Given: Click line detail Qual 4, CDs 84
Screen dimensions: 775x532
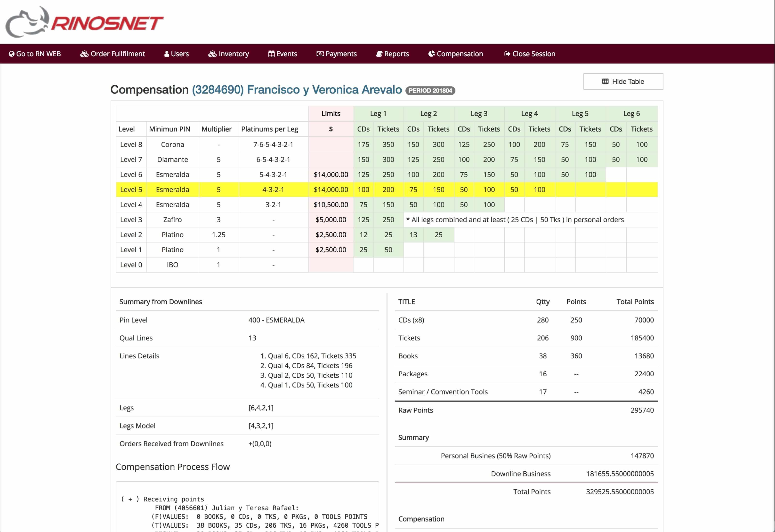Looking at the screenshot, I should coord(306,366).
